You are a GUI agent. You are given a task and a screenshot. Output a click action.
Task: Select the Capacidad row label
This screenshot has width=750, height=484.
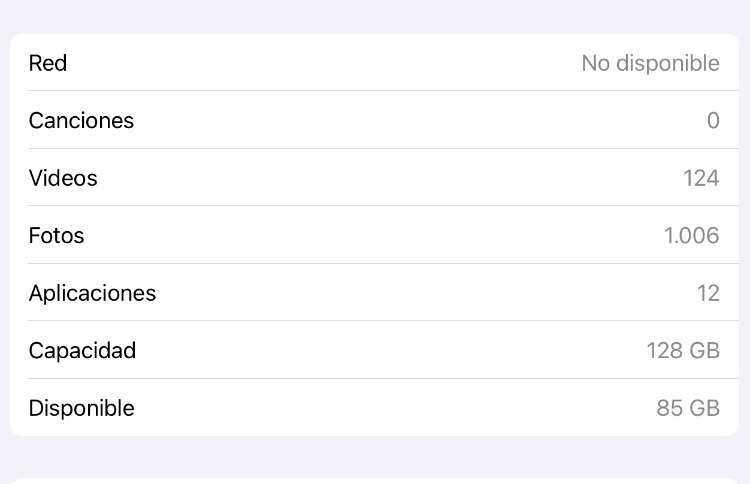pos(82,351)
